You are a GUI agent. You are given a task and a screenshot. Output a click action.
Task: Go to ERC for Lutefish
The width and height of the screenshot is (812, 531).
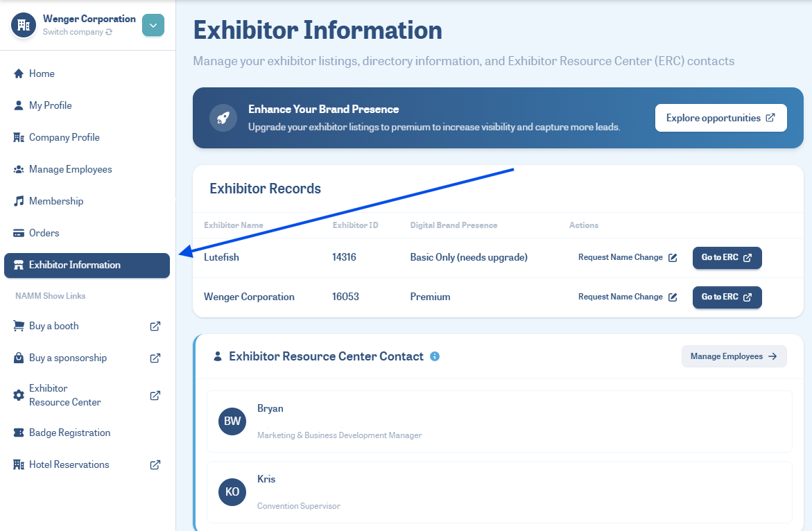pos(727,258)
